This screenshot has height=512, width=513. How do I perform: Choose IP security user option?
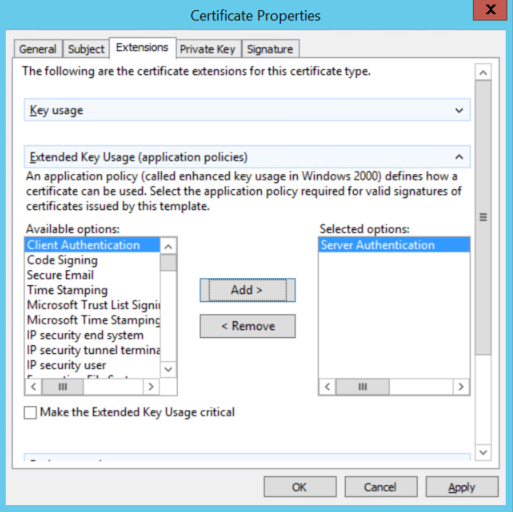coord(93,365)
